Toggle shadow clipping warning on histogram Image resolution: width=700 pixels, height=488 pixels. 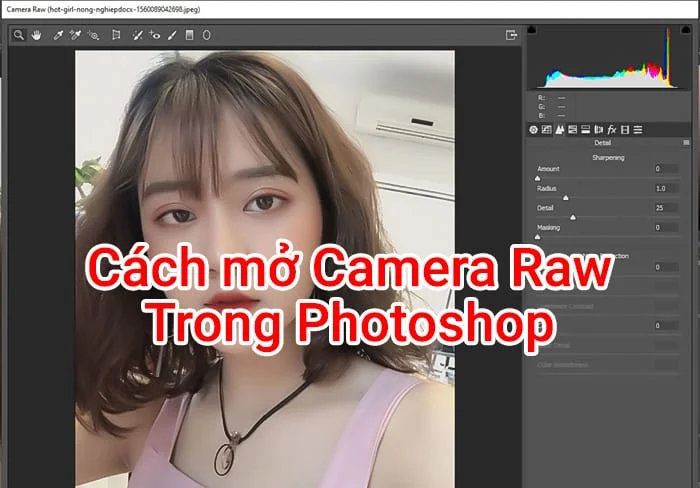coord(532,30)
